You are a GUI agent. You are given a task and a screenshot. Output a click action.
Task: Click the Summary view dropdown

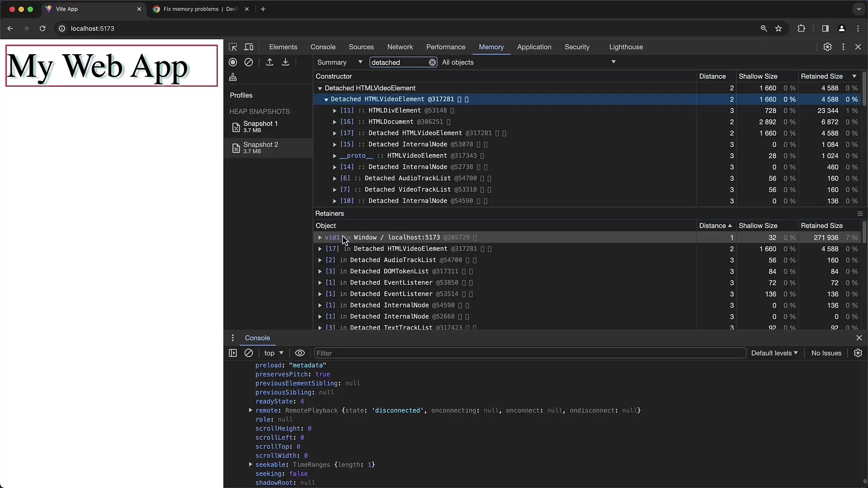tap(340, 62)
